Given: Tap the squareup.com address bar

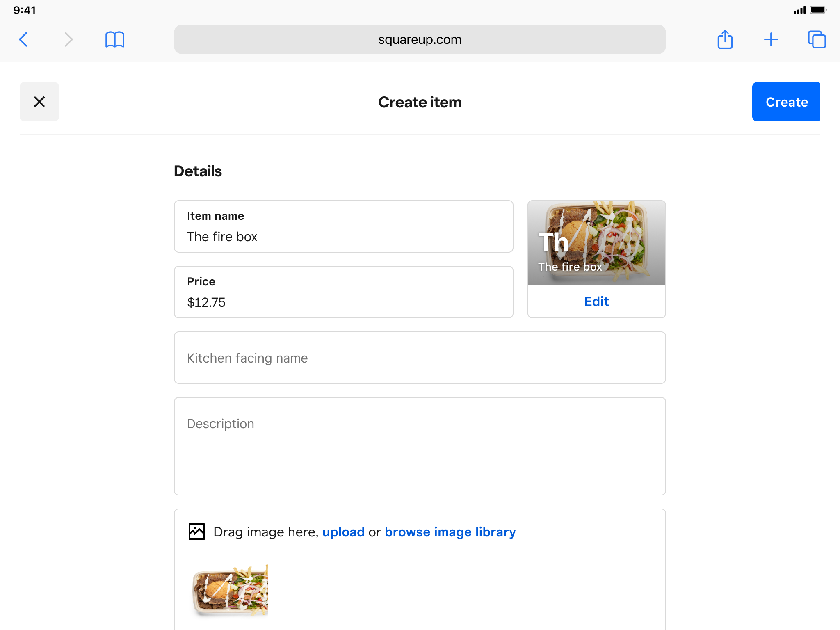Looking at the screenshot, I should point(420,40).
